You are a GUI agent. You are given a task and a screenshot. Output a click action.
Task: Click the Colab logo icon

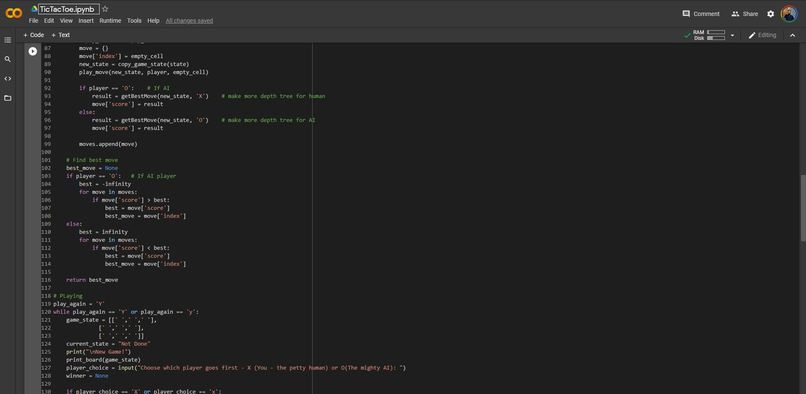[14, 13]
